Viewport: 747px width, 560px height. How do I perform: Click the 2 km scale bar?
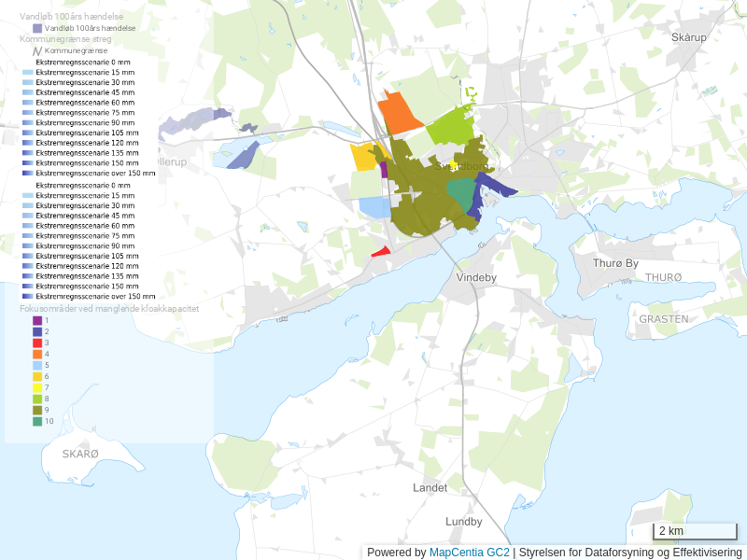coord(694,531)
